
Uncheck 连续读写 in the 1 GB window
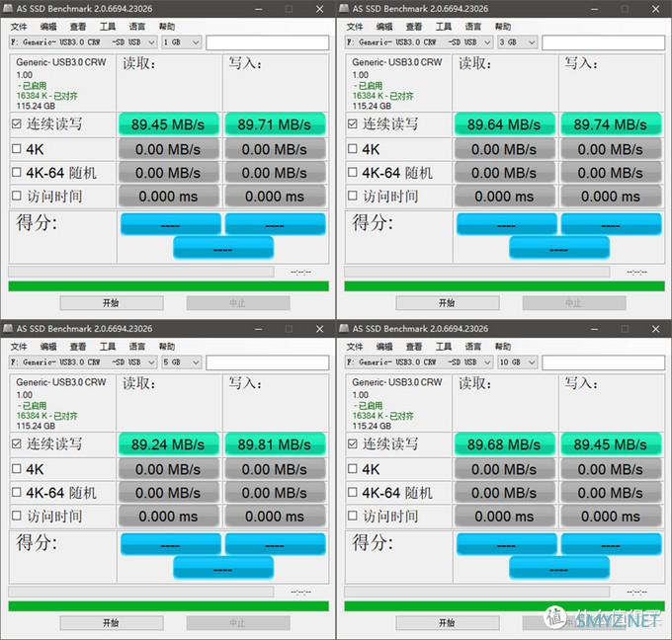pyautogui.click(x=16, y=123)
